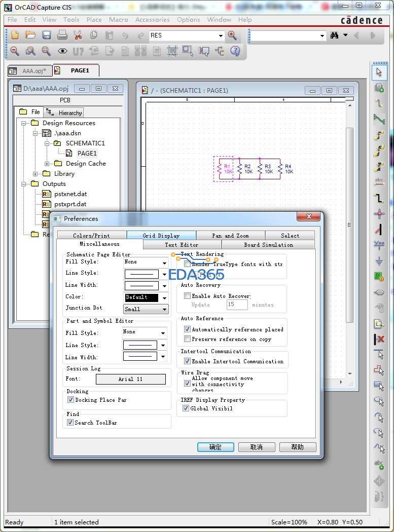Viewport: 394px width, 532px height.
Task: Open Schematic Page Editor Line Width dropdown
Action: [x=164, y=286]
